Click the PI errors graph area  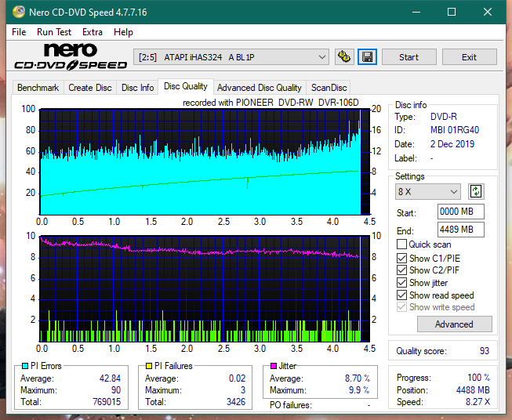205,162
